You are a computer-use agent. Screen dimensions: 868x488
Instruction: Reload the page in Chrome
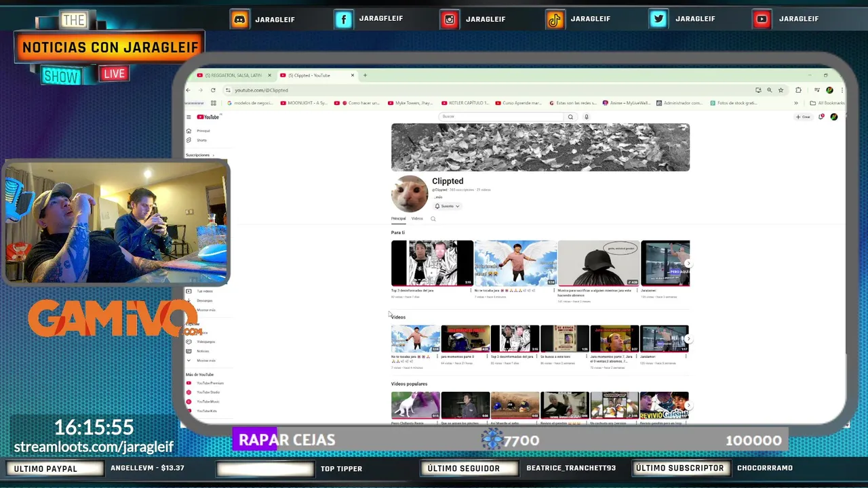click(213, 90)
